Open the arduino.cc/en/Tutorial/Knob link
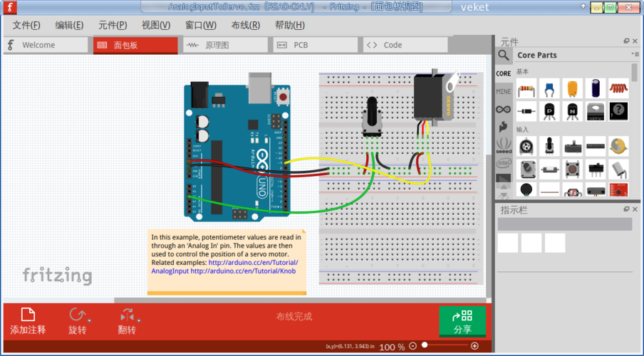The width and height of the screenshot is (644, 356). (243, 271)
